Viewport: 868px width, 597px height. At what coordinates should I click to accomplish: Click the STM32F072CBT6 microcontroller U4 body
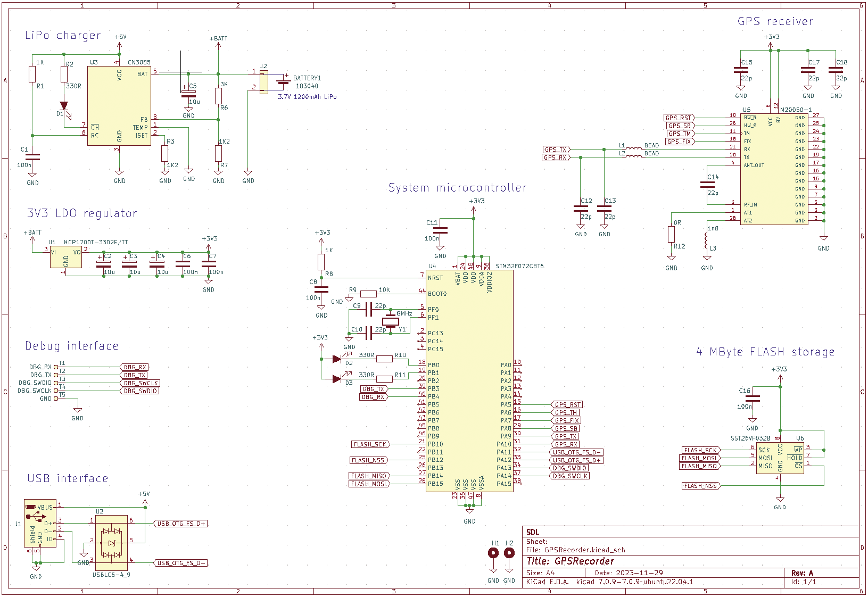point(469,381)
